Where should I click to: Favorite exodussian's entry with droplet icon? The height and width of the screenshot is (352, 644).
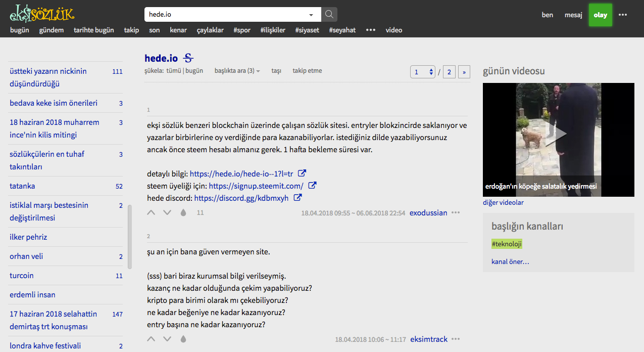tap(183, 212)
